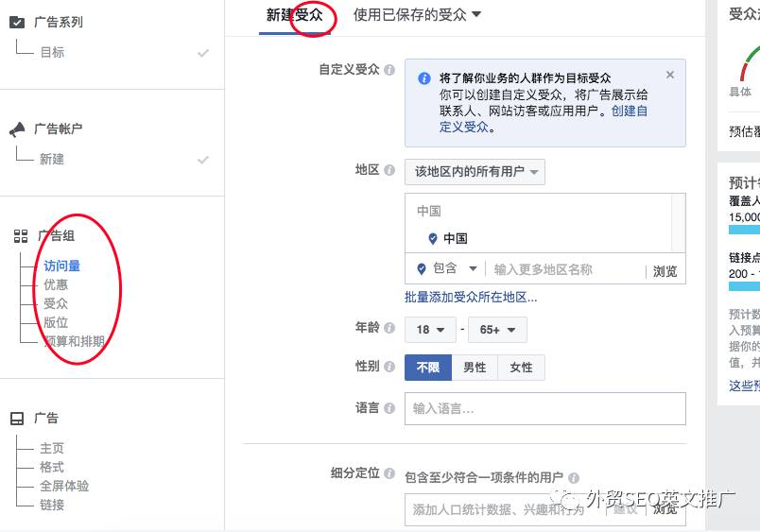Click the info icon next to 性别
The image size is (760, 532).
(x=389, y=367)
